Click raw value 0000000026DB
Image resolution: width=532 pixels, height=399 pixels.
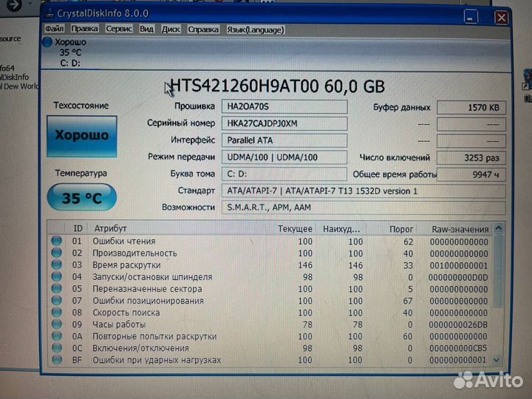click(458, 324)
